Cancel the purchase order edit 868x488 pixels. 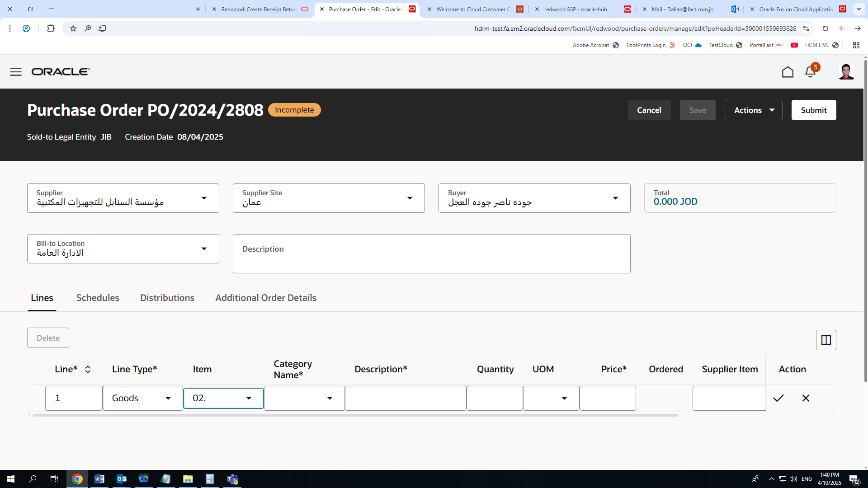pos(649,110)
